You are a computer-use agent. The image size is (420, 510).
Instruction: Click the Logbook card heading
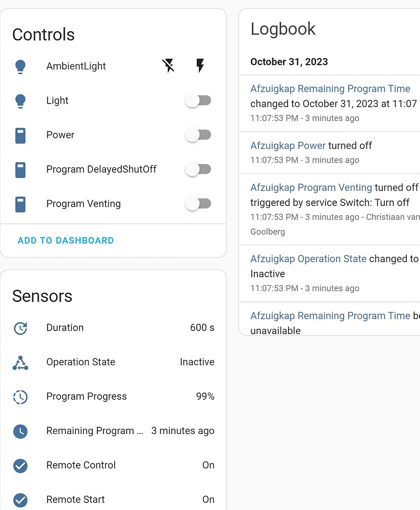coord(283,29)
